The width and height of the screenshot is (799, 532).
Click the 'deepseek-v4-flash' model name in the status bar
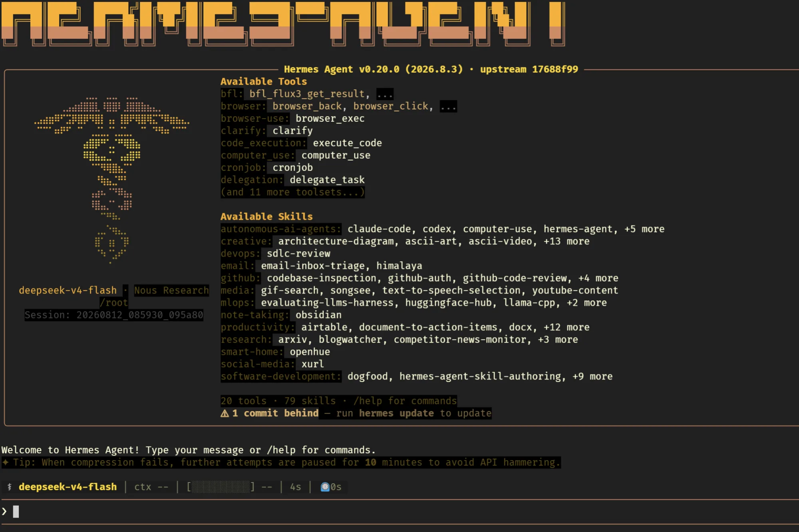click(x=68, y=487)
